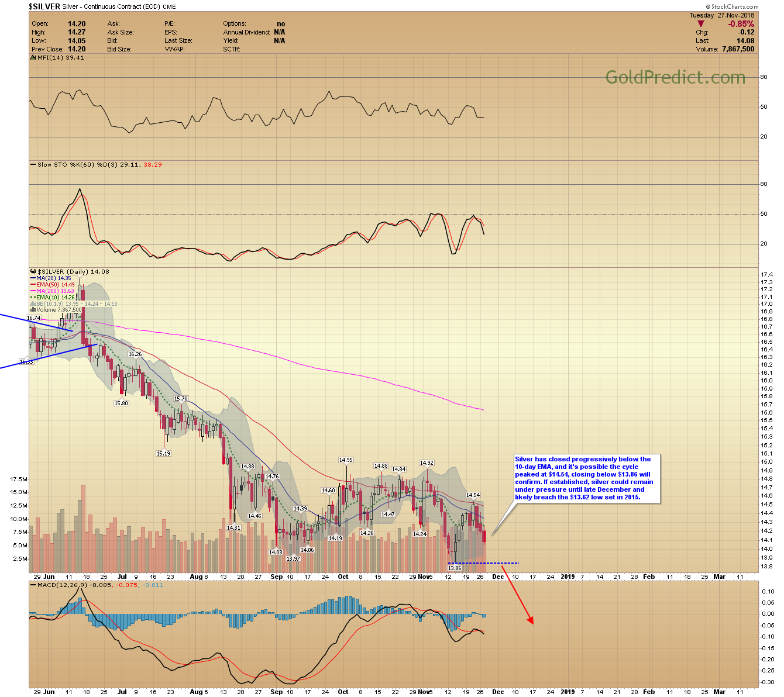Click the Annual Dividend "N/A" value
This screenshot has height=697, width=784.
point(280,32)
